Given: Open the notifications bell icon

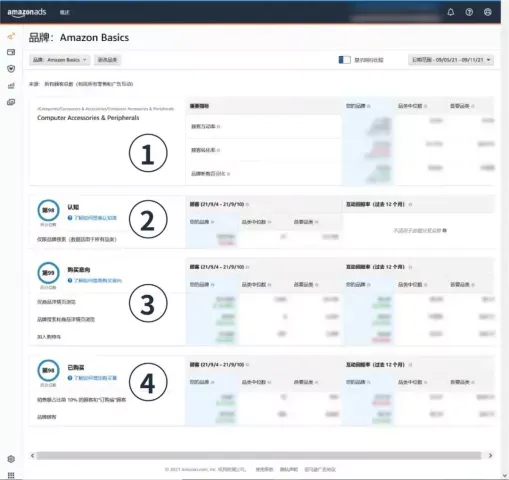Looking at the screenshot, I should point(450,12).
